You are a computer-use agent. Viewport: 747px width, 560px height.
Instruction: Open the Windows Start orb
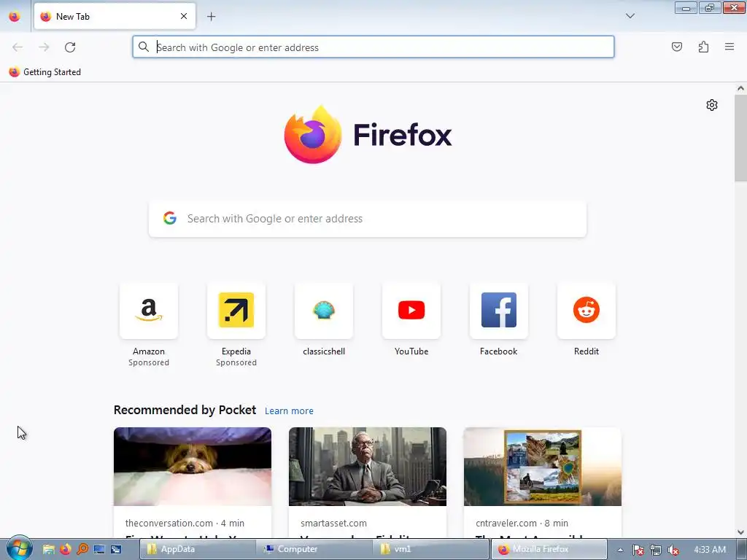[19, 548]
